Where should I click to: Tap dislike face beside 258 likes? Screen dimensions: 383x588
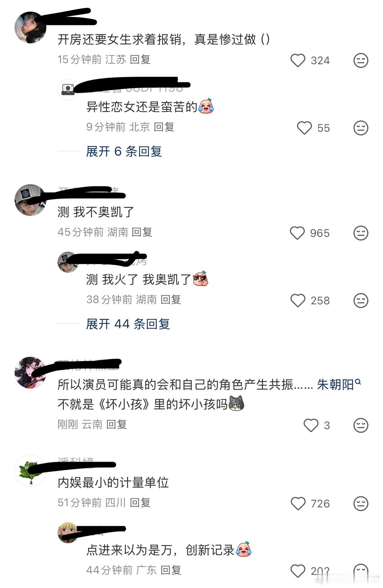pos(361,300)
